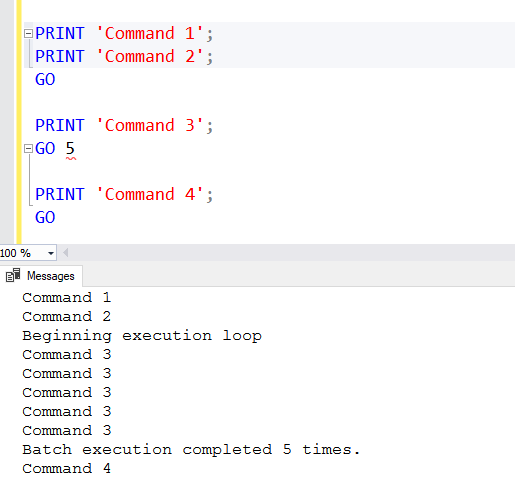Click the horizontal scrollbar left arrow

[66, 253]
